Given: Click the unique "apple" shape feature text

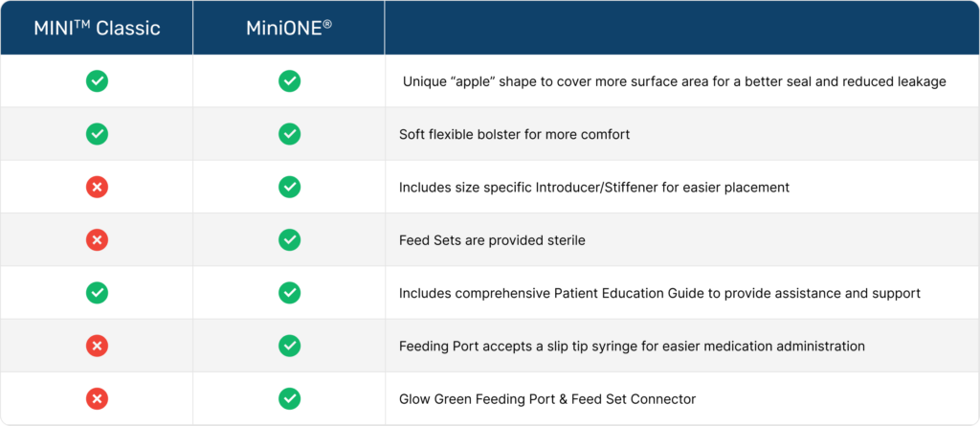Looking at the screenshot, I should 675,82.
